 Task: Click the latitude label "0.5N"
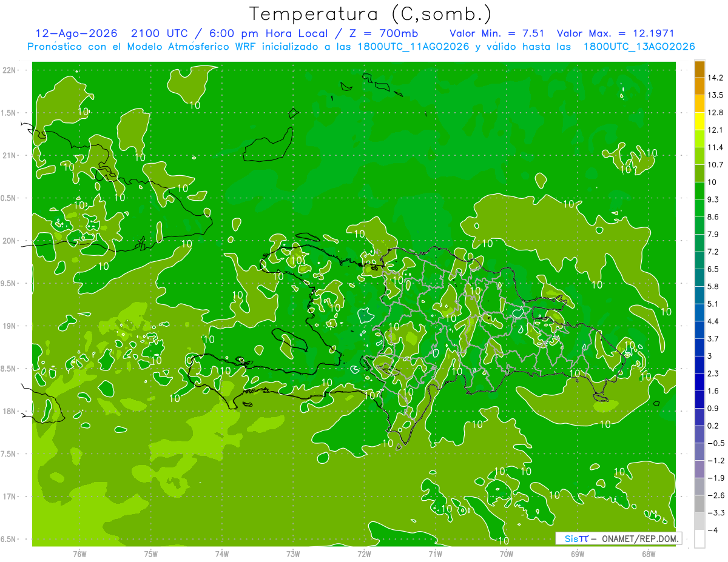click(x=9, y=198)
